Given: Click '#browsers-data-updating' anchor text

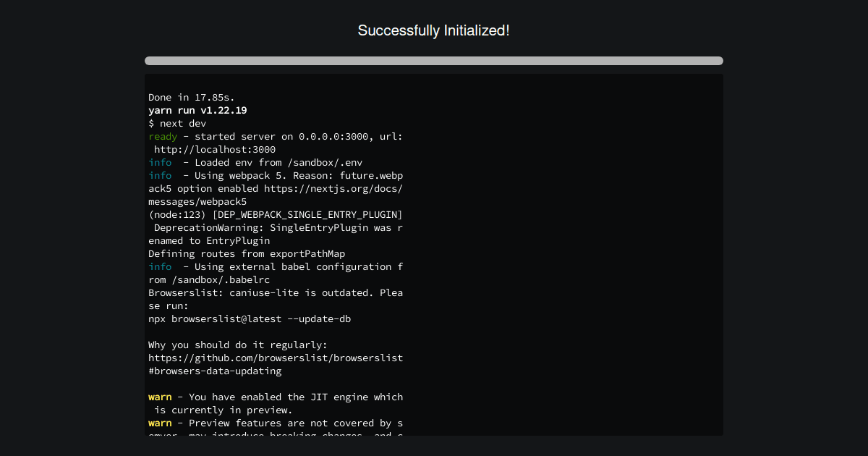Looking at the screenshot, I should (x=215, y=371).
